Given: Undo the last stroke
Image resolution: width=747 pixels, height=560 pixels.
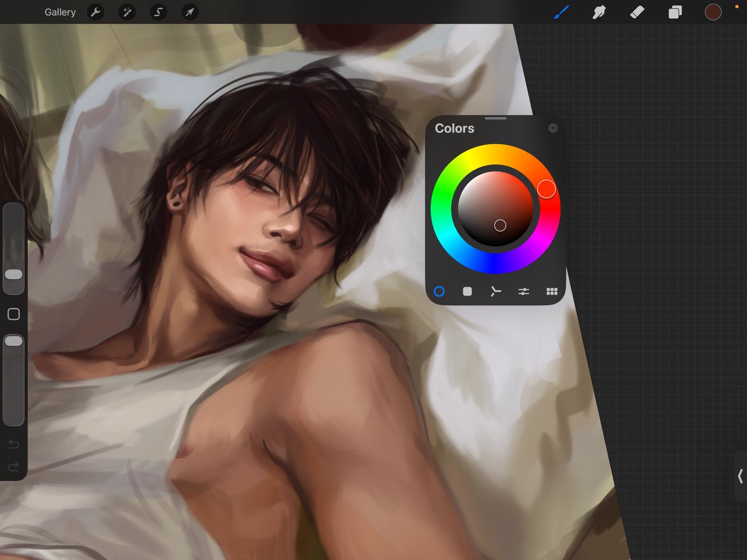Looking at the screenshot, I should (x=13, y=444).
